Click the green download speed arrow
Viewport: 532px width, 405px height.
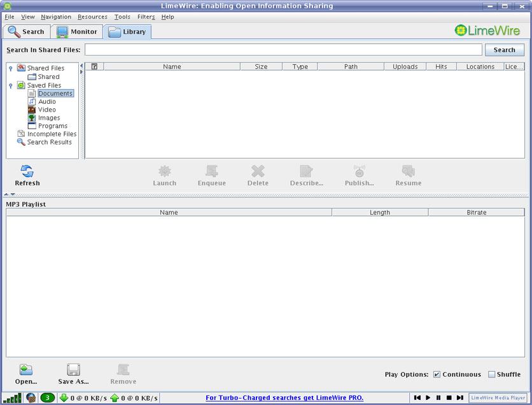point(64,398)
